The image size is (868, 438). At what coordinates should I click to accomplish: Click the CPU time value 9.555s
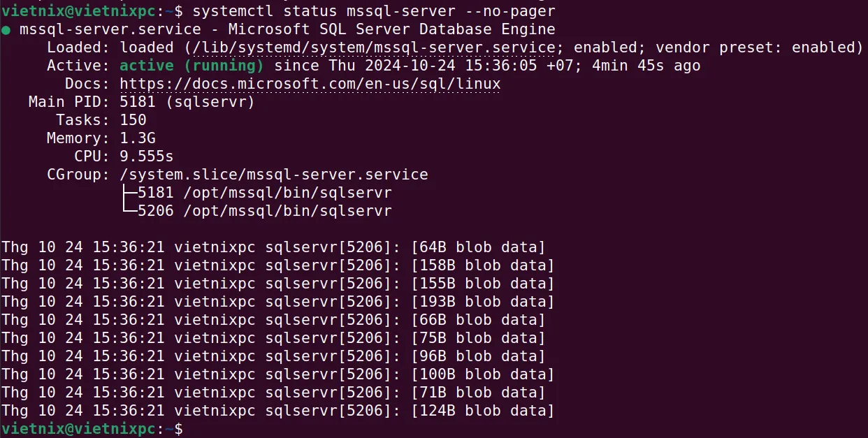[146, 156]
